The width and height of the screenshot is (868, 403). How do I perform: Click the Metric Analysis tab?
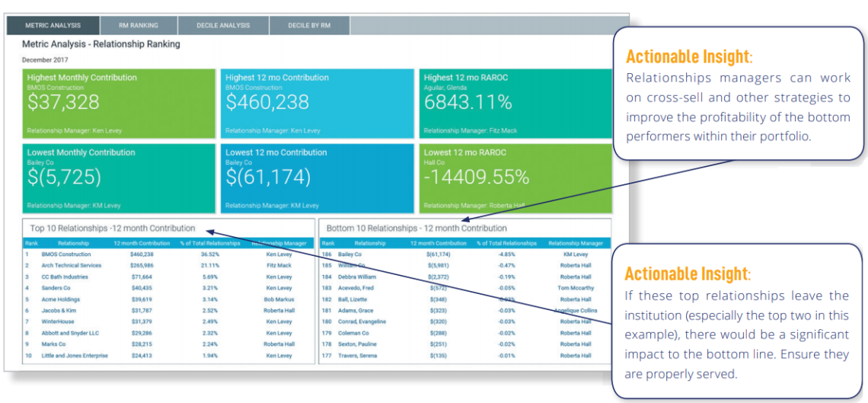click(x=53, y=25)
